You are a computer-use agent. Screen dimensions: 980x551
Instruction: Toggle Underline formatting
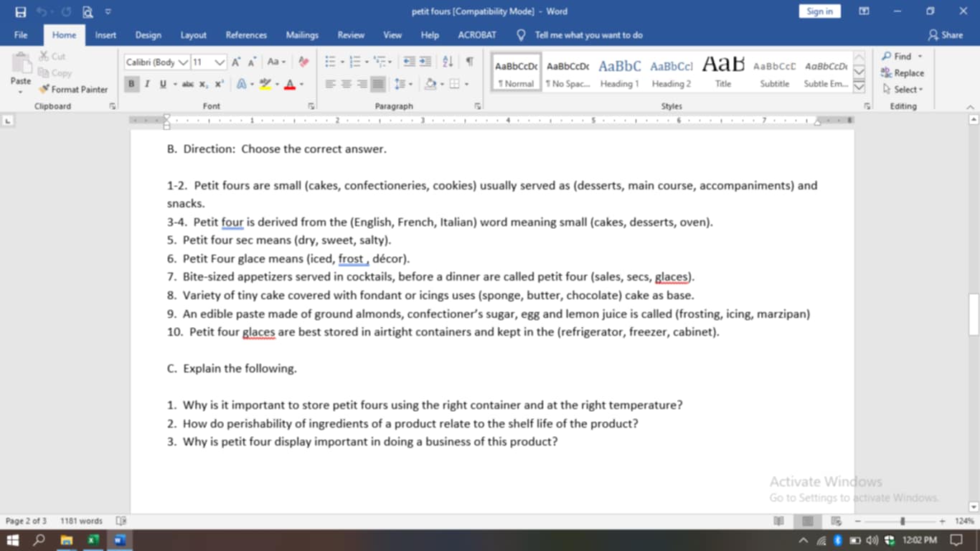[163, 84]
